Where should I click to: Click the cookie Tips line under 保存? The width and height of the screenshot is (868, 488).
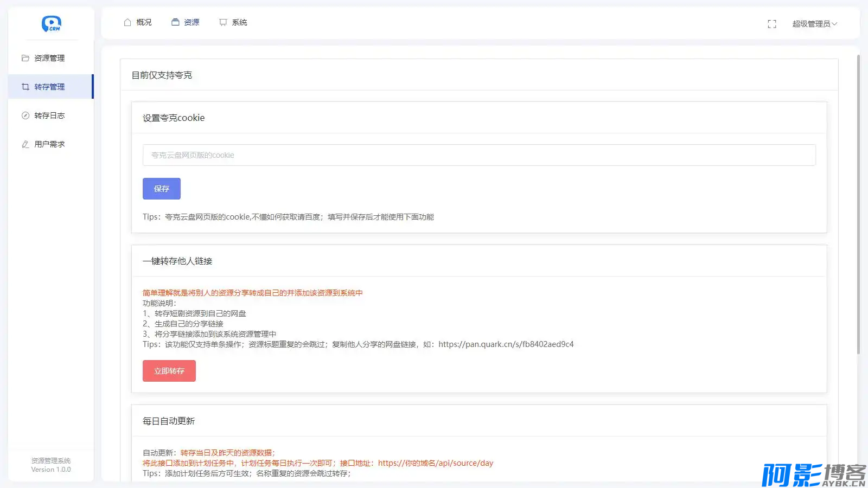(x=288, y=217)
